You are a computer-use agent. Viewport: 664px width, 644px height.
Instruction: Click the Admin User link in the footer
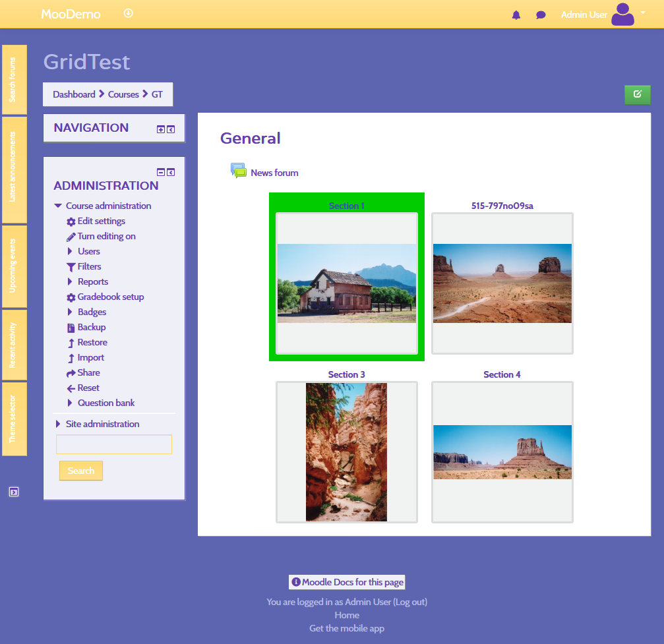368,602
